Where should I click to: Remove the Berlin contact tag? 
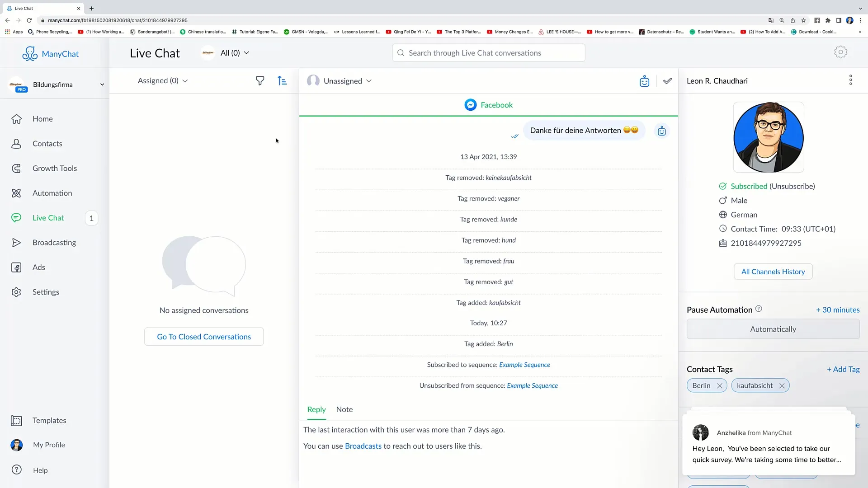coord(720,385)
